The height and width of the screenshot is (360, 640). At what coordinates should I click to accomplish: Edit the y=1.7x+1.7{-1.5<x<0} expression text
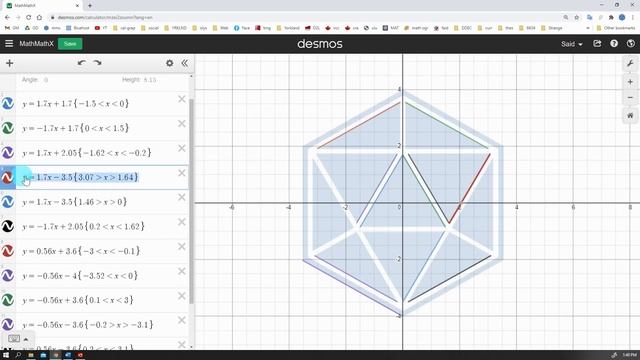pos(76,104)
